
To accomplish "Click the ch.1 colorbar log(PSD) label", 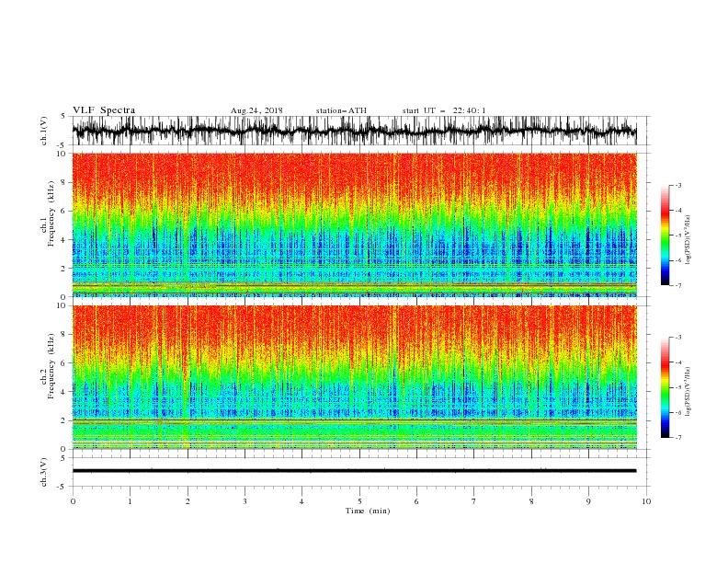I will click(688, 240).
